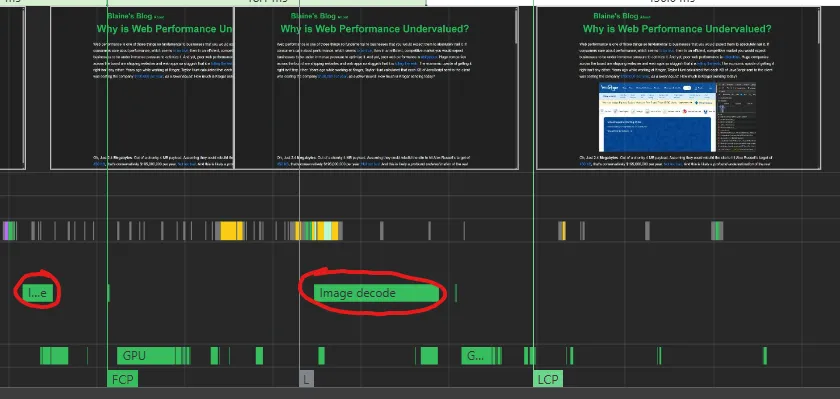This screenshot has width=840, height=399.
Task: Select the light mint block in the main track
Action: pyautogui.click(x=327, y=231)
